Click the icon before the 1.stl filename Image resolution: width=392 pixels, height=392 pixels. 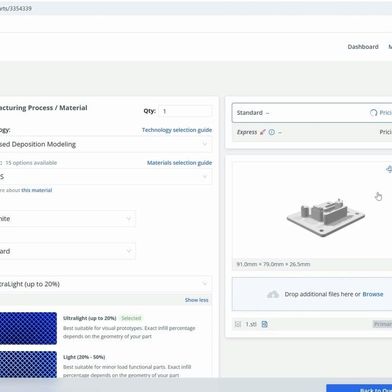[238, 324]
